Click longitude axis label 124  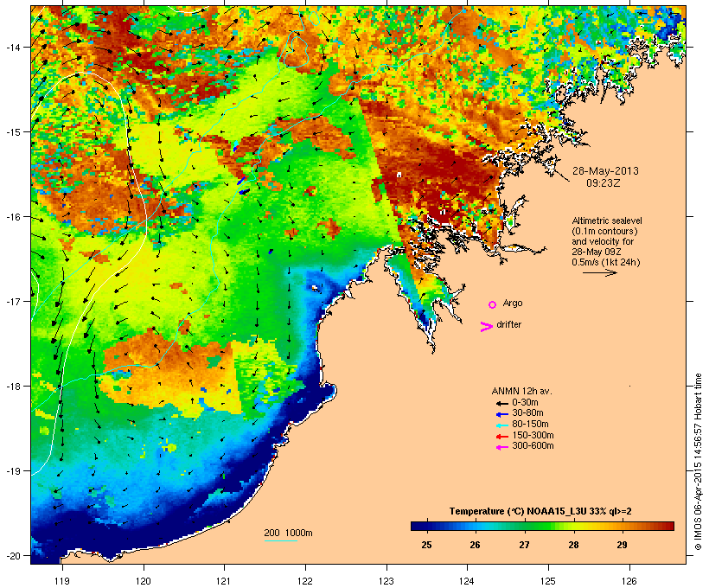click(x=467, y=581)
